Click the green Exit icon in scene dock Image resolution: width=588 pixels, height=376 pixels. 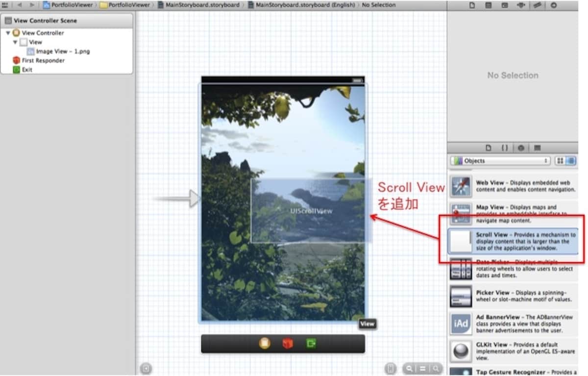click(311, 344)
